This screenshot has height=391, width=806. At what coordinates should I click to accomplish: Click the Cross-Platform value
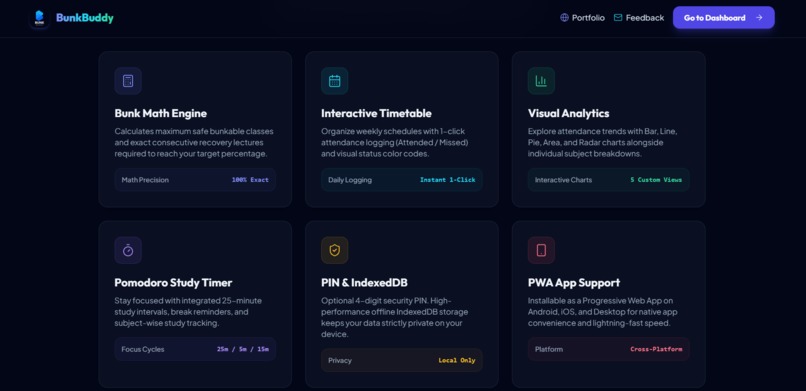tap(656, 349)
